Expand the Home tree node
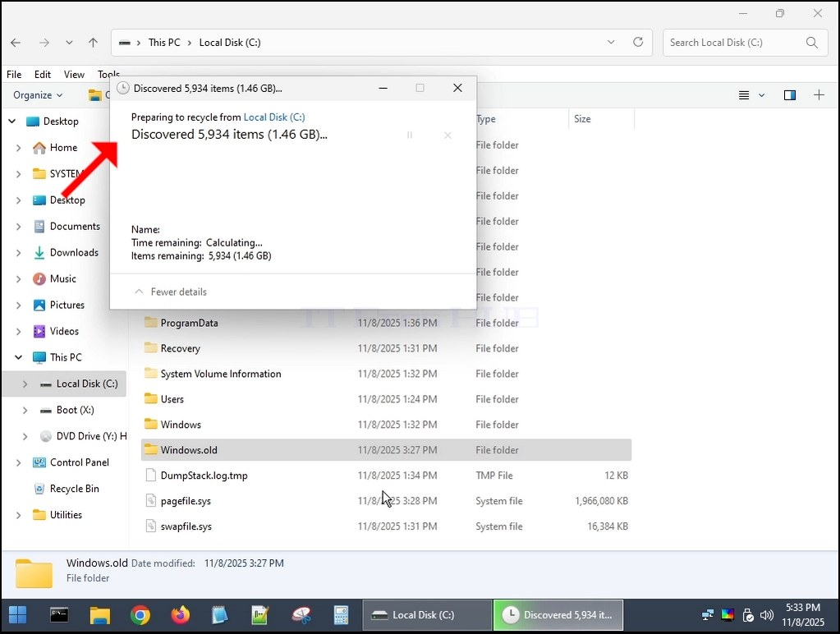 tap(18, 147)
